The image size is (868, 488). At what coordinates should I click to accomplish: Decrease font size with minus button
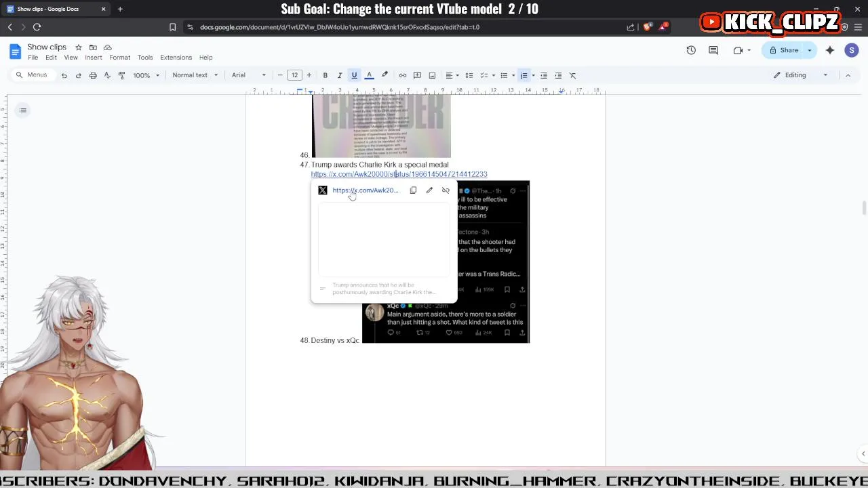[280, 75]
